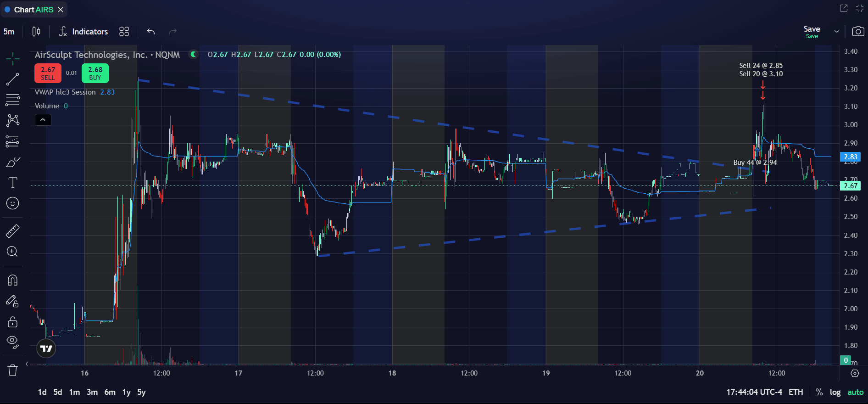Take a chart snapshot with camera icon

pos(857,31)
